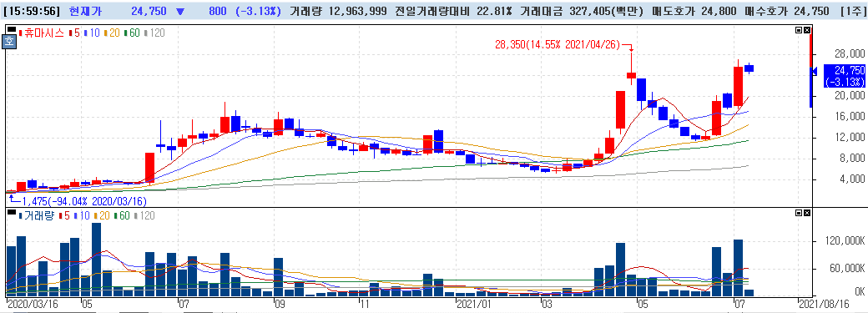
Task: Click the blue down-triangle beside 24,750
Action: 180,11
